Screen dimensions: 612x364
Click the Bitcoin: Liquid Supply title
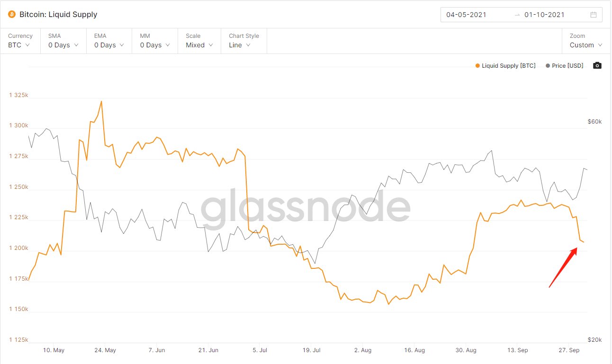point(58,14)
